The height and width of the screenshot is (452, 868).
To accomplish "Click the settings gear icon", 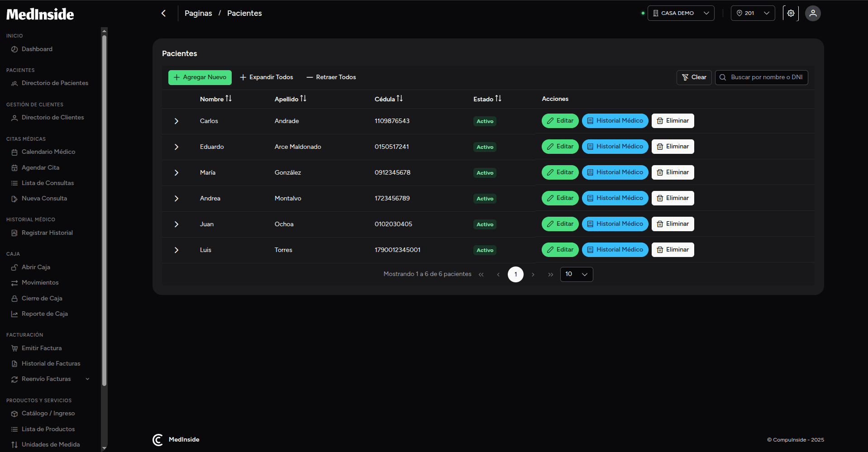I will tap(791, 13).
